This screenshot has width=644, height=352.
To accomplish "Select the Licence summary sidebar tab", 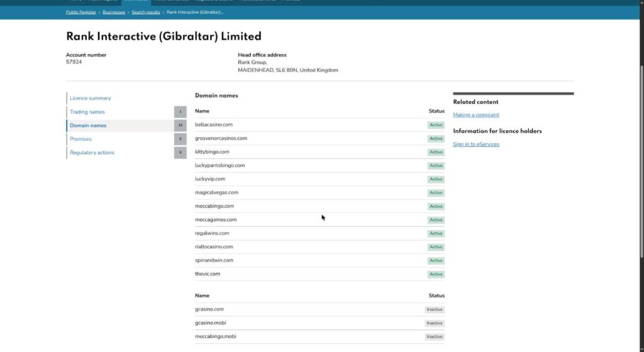I will (91, 99).
